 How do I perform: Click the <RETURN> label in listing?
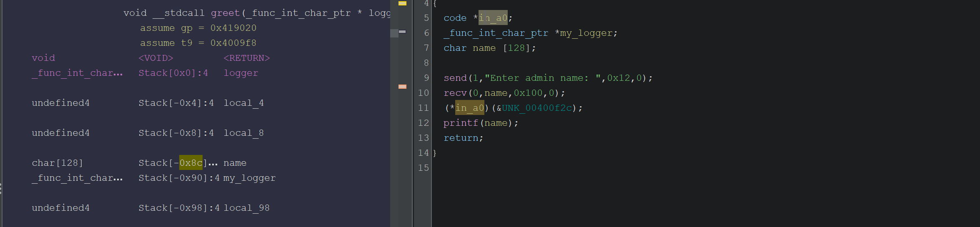point(247,58)
